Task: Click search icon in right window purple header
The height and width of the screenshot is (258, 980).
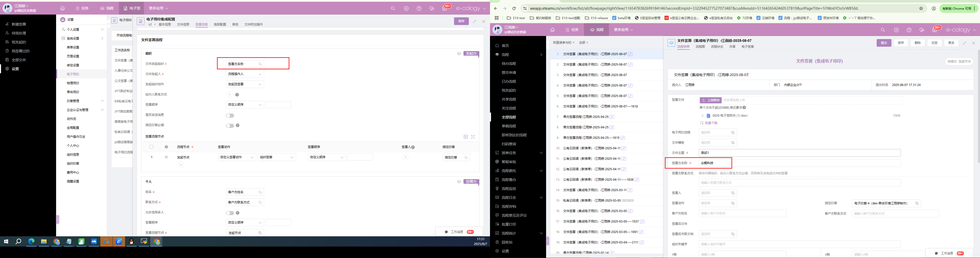Action: pos(883,30)
